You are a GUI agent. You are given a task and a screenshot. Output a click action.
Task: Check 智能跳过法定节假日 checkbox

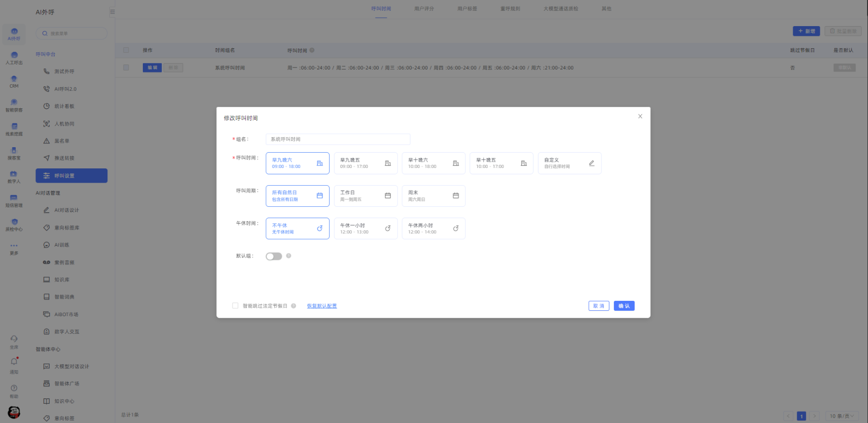point(235,306)
